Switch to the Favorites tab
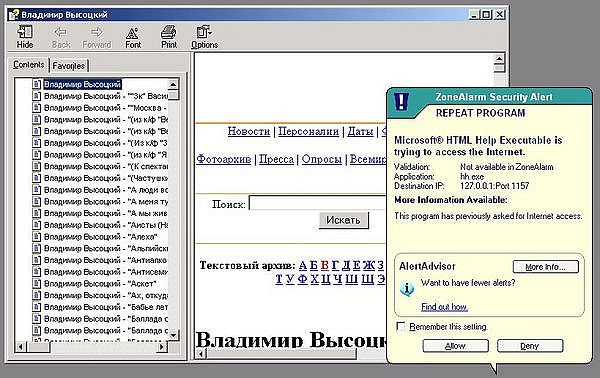The height and width of the screenshot is (378, 600). click(68, 66)
